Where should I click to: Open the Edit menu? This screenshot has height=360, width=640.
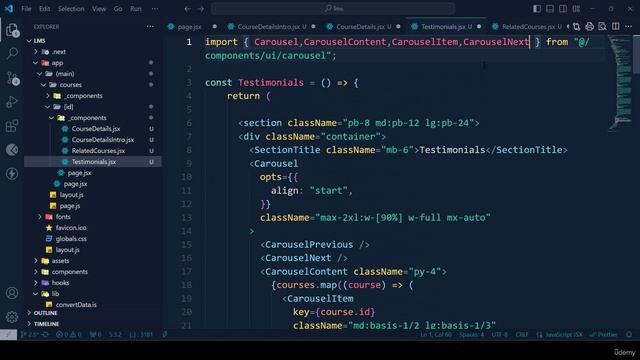(44, 9)
